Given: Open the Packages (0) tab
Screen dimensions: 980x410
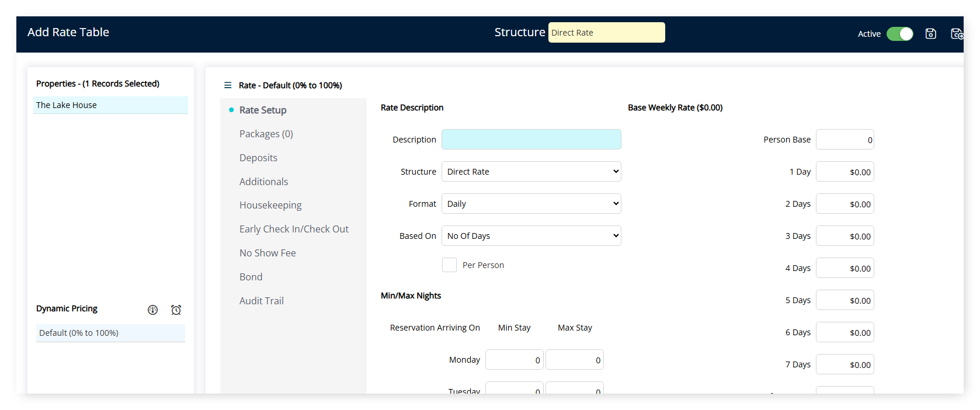Looking at the screenshot, I should click(x=266, y=134).
